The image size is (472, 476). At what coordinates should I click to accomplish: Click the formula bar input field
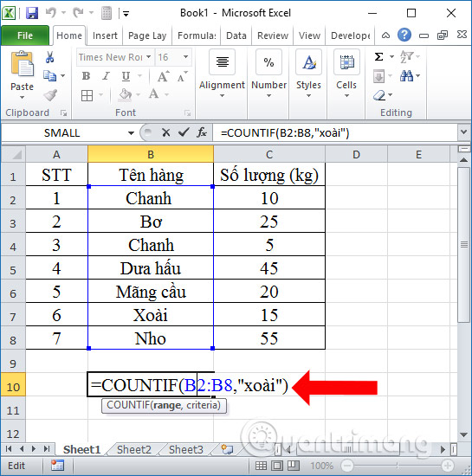[335, 132]
